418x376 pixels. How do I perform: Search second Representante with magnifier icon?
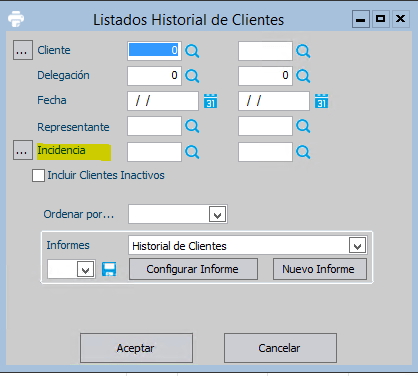pos(303,126)
